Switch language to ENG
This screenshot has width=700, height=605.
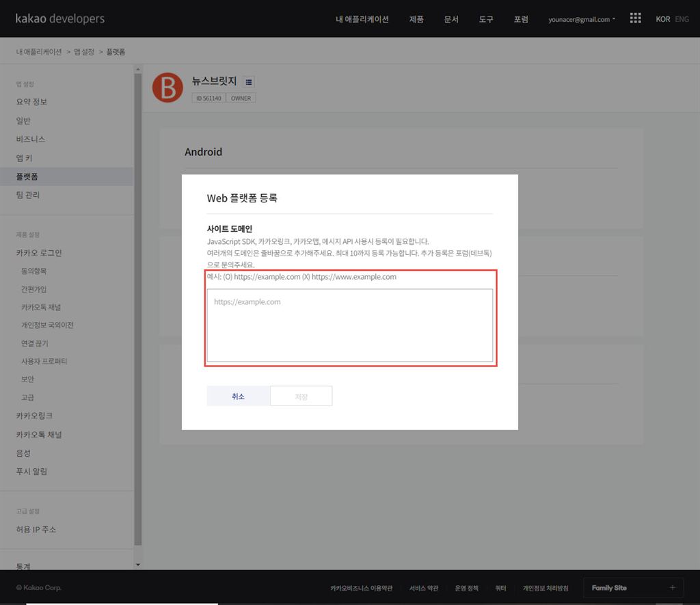pos(682,19)
